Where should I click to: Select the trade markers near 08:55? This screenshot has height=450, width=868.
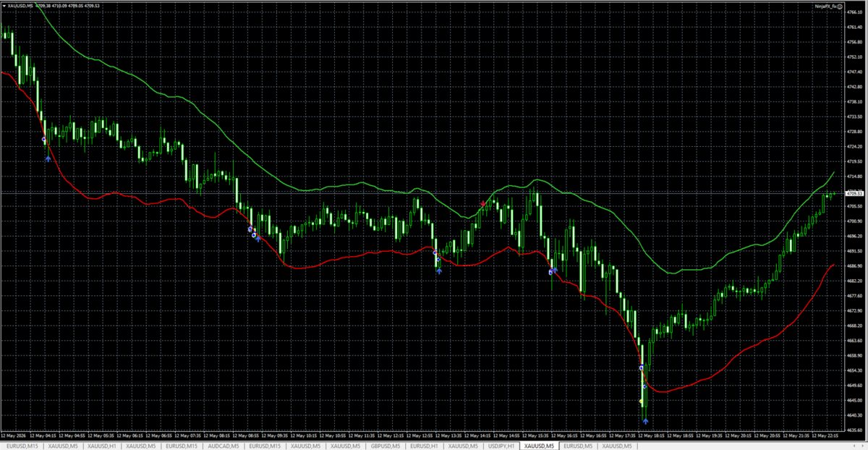pos(253,233)
